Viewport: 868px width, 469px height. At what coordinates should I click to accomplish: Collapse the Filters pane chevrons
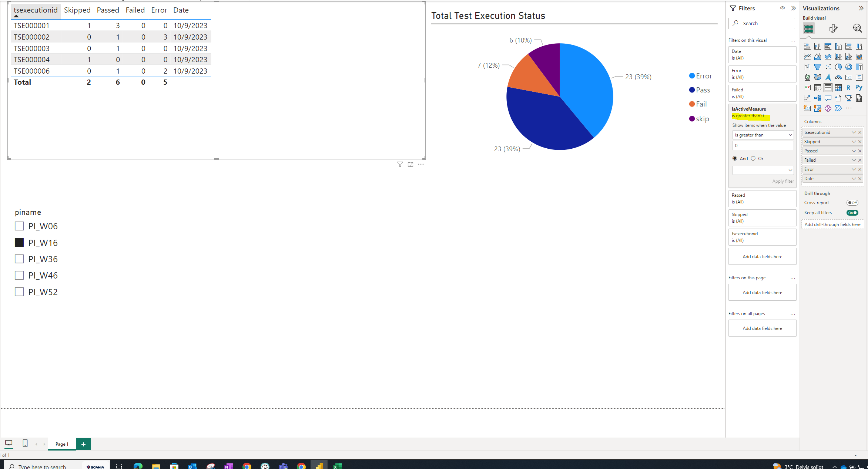pyautogui.click(x=793, y=8)
